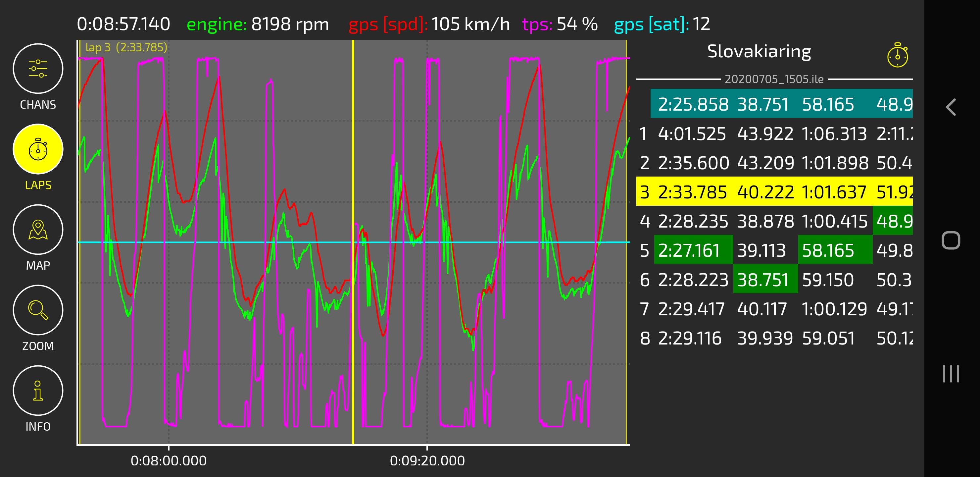Select lap 8 row with 2:29.116
Screen dimensions: 980x477
[774, 338]
